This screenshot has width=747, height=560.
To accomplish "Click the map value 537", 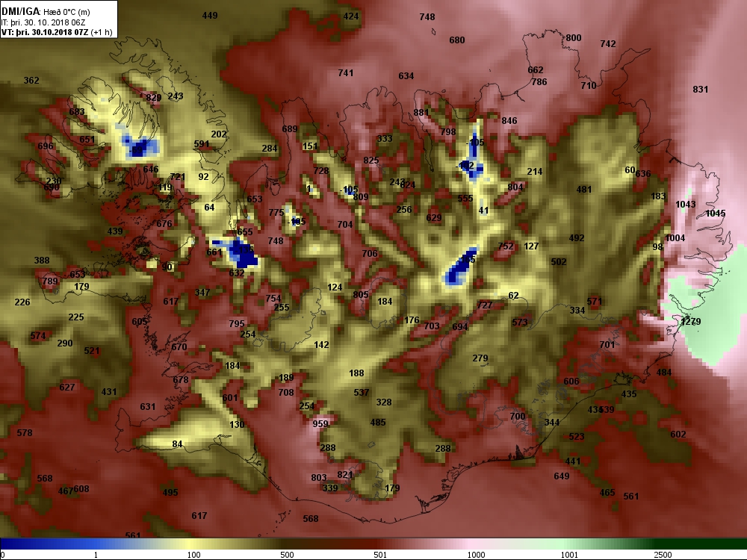I will pos(361,393).
